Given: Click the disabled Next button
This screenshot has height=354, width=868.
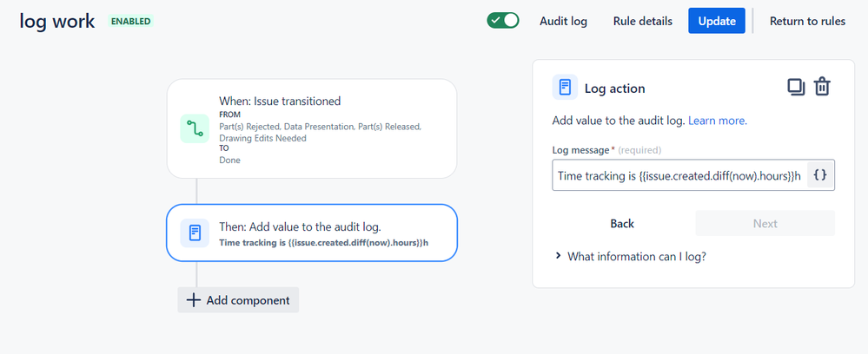Looking at the screenshot, I should point(765,224).
